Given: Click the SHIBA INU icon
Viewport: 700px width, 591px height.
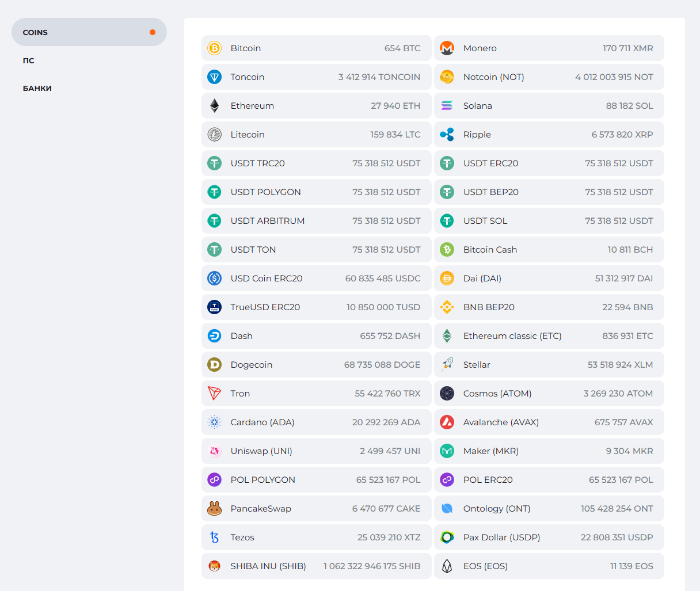Looking at the screenshot, I should tap(215, 566).
